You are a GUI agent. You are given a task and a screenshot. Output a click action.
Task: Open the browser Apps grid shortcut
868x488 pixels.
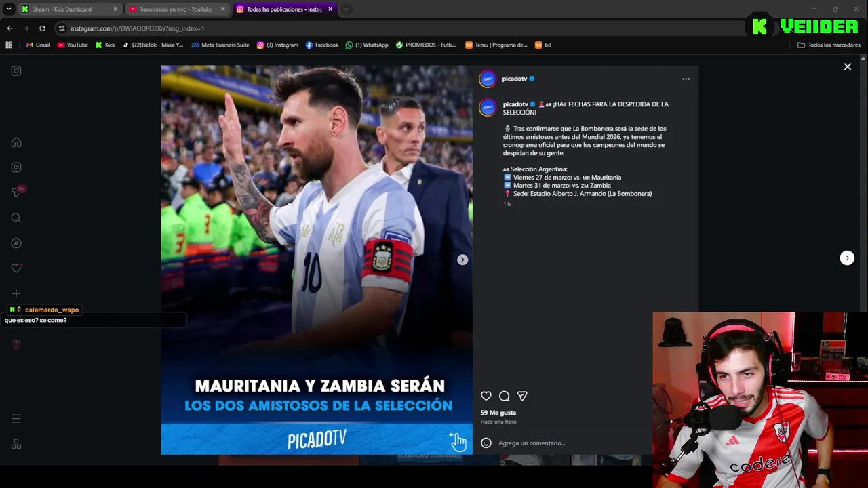[x=9, y=45]
